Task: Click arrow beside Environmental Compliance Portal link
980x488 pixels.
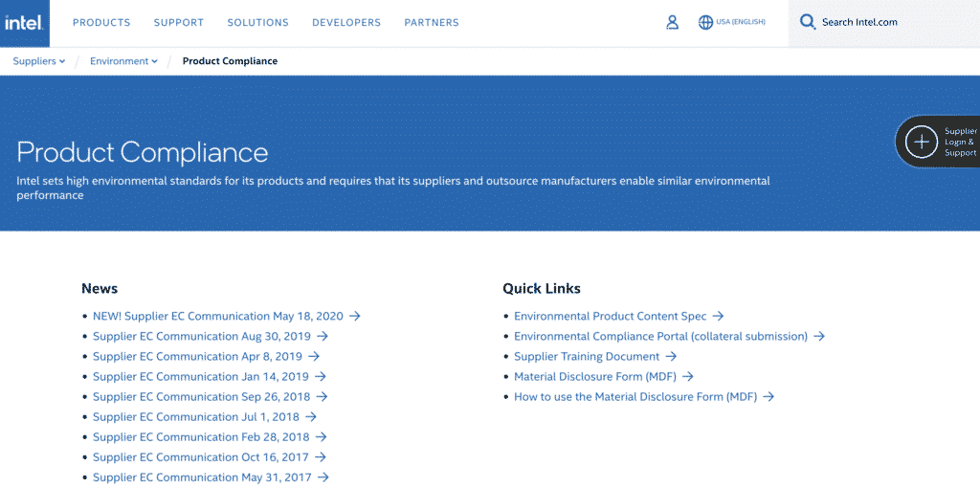Action: 819,336
